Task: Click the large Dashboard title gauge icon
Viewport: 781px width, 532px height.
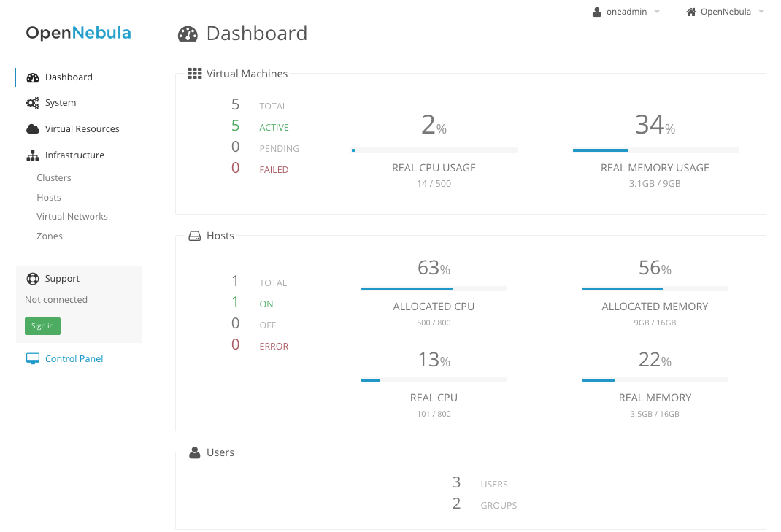Action: (x=188, y=34)
